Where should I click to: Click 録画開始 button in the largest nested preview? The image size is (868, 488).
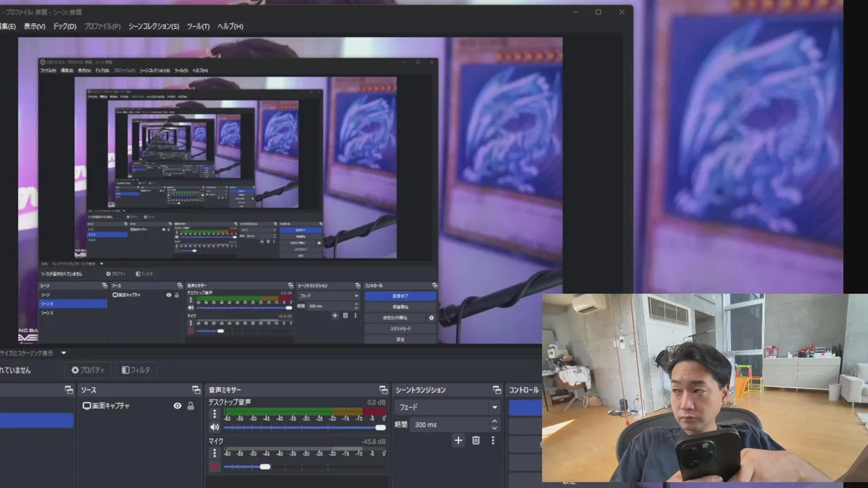click(x=400, y=307)
